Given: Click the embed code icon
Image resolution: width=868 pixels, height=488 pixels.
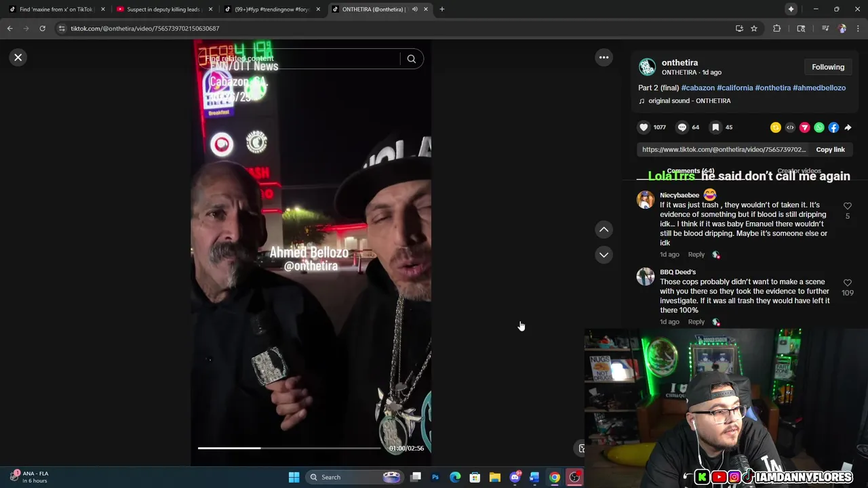Looking at the screenshot, I should coord(790,127).
